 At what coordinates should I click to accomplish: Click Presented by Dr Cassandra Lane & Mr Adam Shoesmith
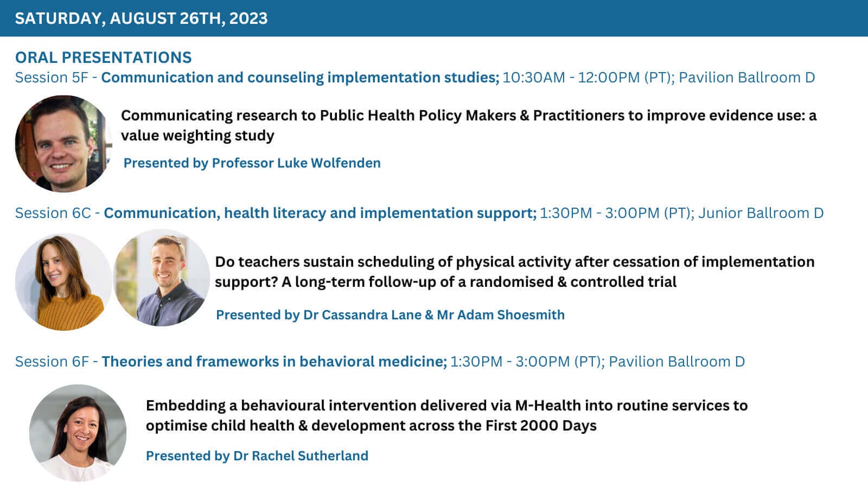[390, 315]
